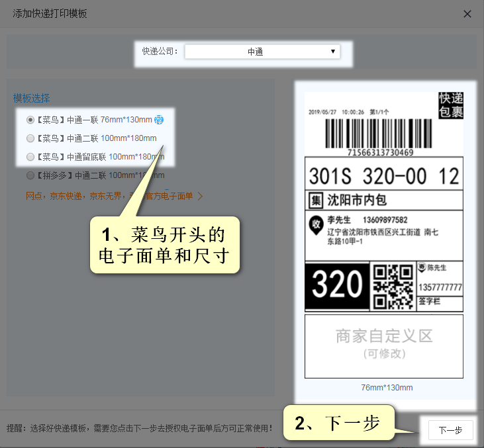
Task: Click the dialog title 添加快递打印模板
Action: click(x=50, y=14)
